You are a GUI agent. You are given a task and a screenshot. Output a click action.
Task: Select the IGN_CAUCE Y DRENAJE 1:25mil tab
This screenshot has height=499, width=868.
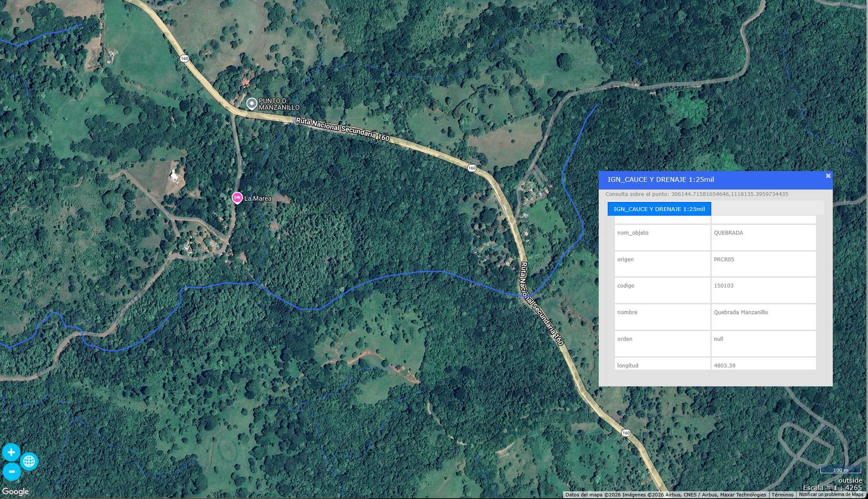[659, 209]
